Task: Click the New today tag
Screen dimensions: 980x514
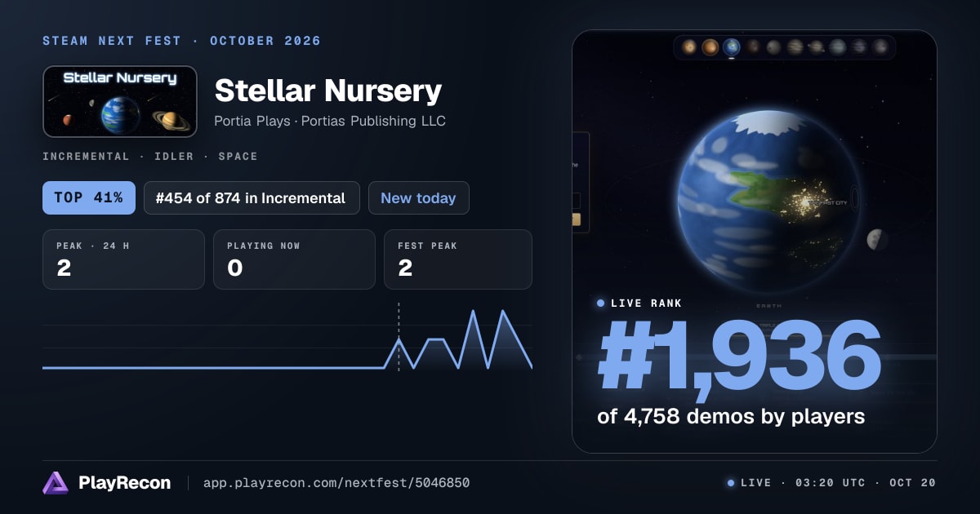Action: 419,197
